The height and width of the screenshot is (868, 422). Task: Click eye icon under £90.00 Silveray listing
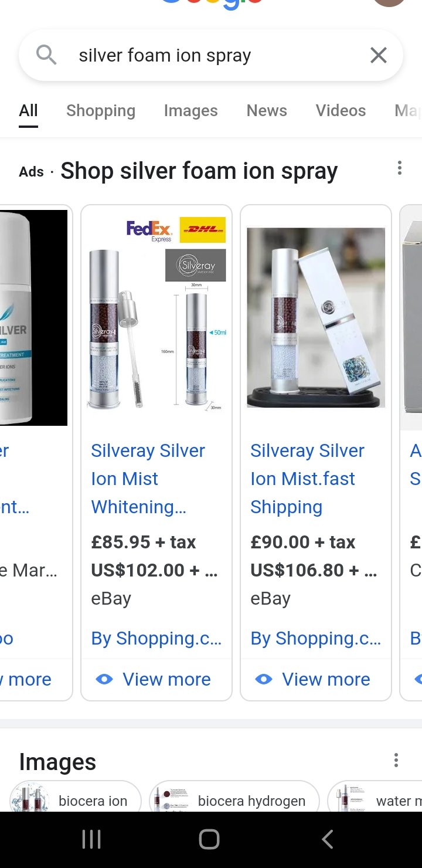pos(264,679)
